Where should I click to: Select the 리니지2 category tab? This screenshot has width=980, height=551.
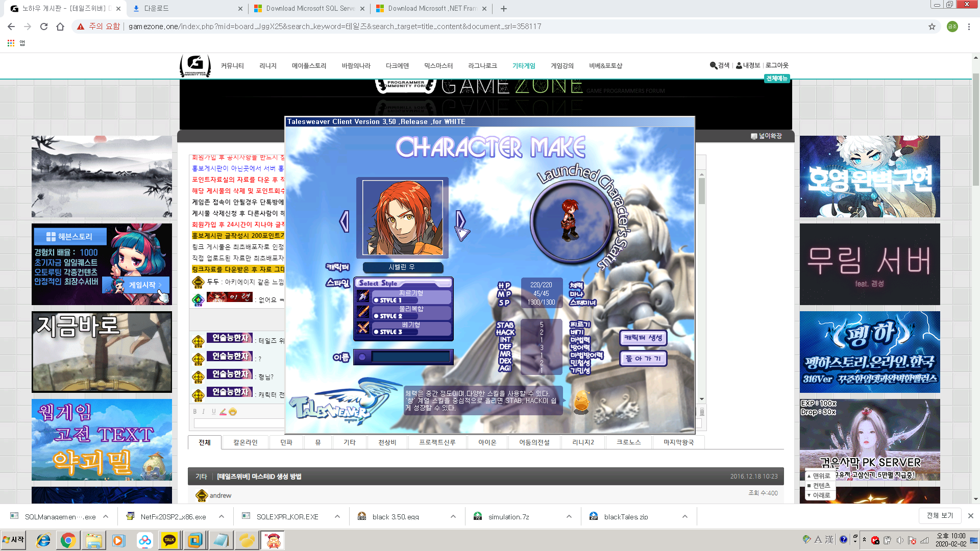pyautogui.click(x=583, y=442)
